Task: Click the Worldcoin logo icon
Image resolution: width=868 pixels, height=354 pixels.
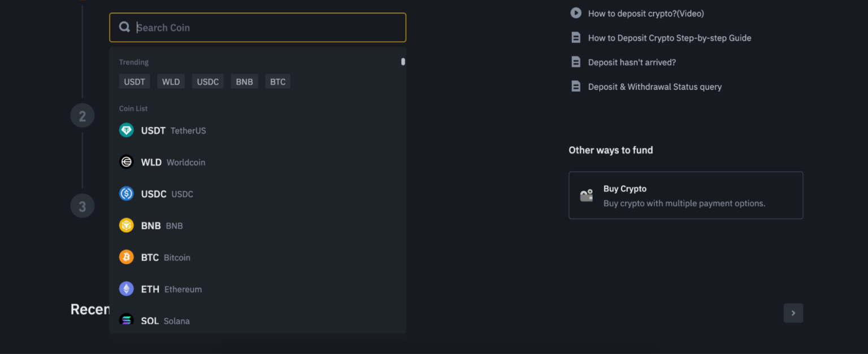Action: 126,162
